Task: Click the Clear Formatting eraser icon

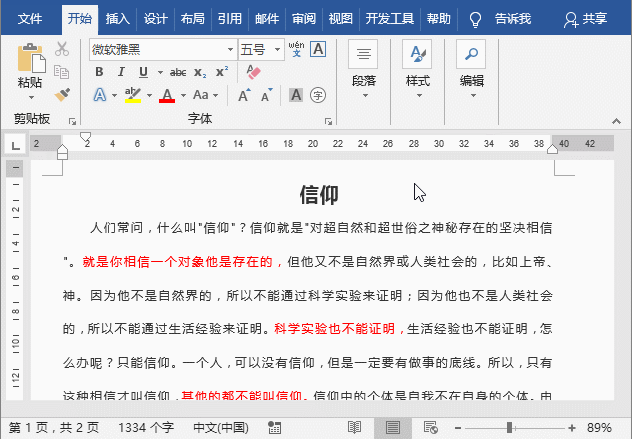Action: click(252, 72)
